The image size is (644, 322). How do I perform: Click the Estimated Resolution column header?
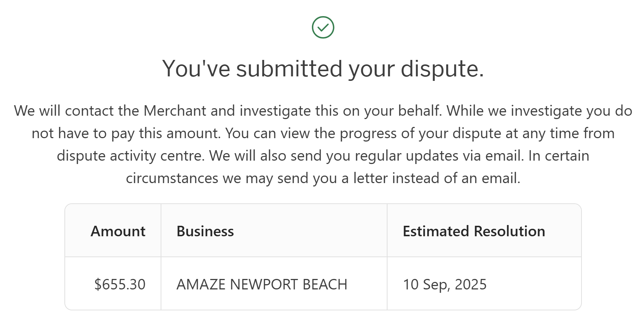474,231
